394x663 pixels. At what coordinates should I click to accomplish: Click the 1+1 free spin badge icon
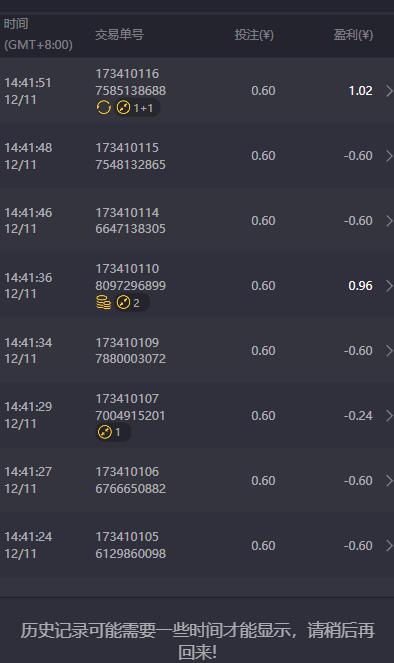pyautogui.click(x=123, y=108)
